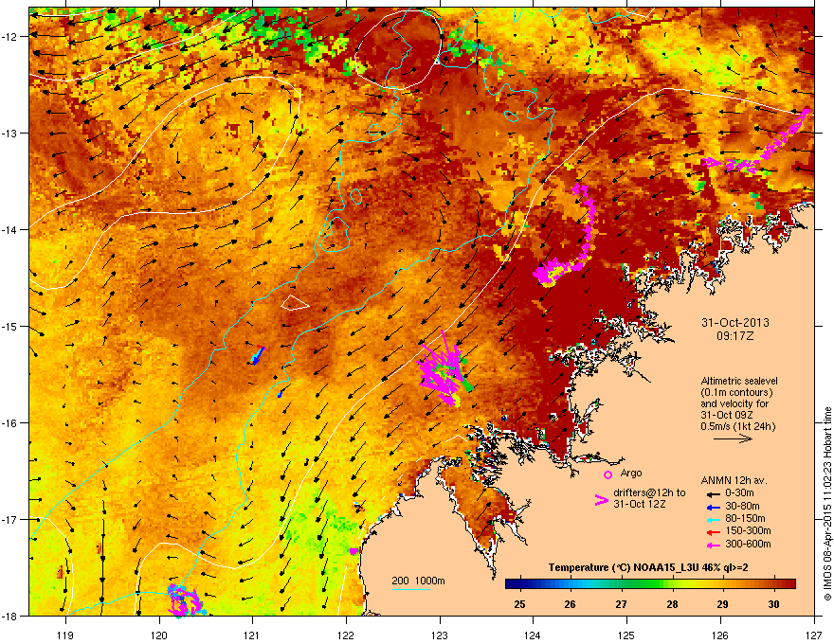The image size is (834, 644).
Task: Click the '31-Oct-2013' date label
Action: [735, 323]
